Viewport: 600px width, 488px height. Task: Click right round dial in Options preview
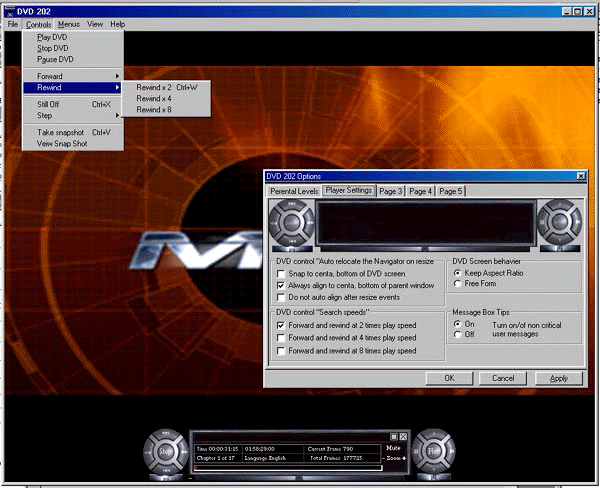[x=559, y=221]
